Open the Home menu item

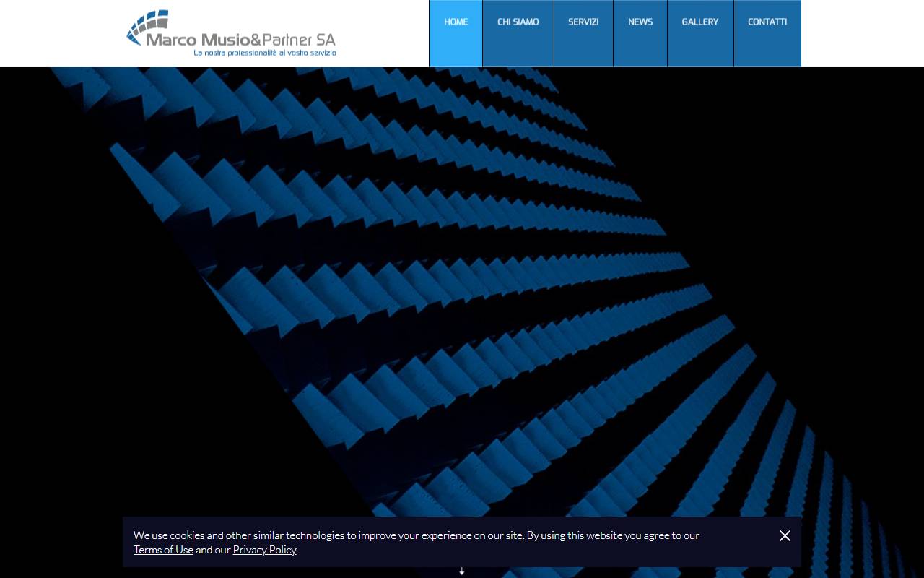pyautogui.click(x=456, y=33)
